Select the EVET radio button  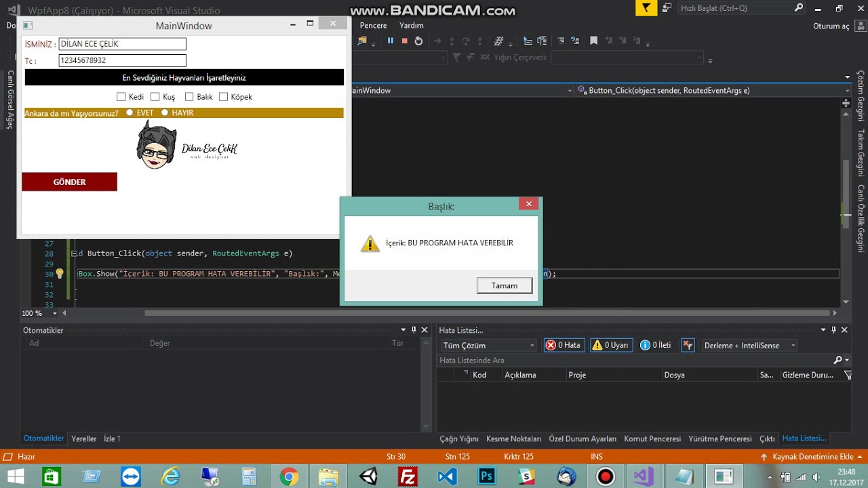tap(130, 113)
